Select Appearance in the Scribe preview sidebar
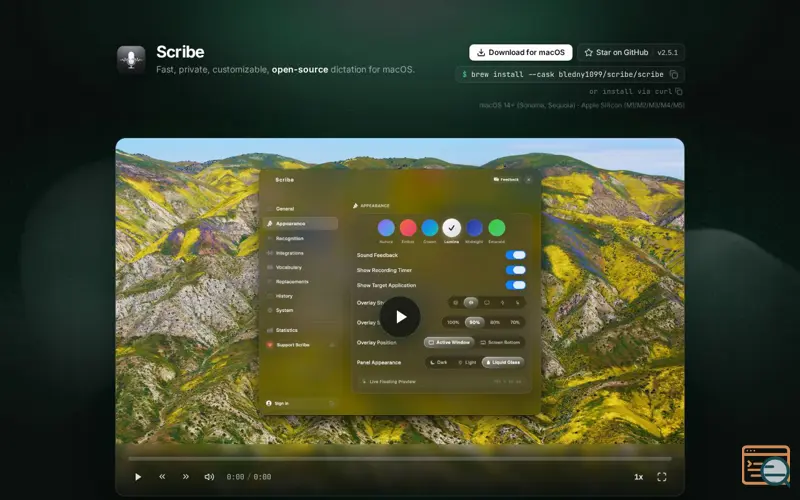This screenshot has width=800, height=500. pos(301,223)
